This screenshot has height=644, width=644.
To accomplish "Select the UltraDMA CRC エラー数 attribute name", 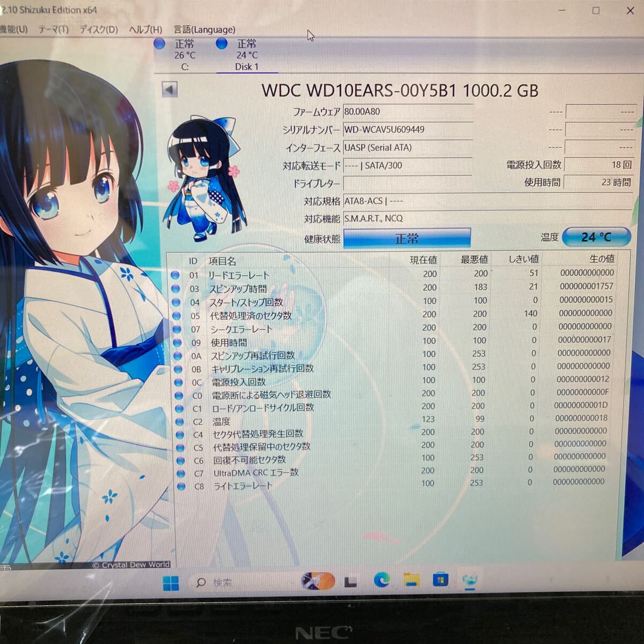I will [255, 473].
